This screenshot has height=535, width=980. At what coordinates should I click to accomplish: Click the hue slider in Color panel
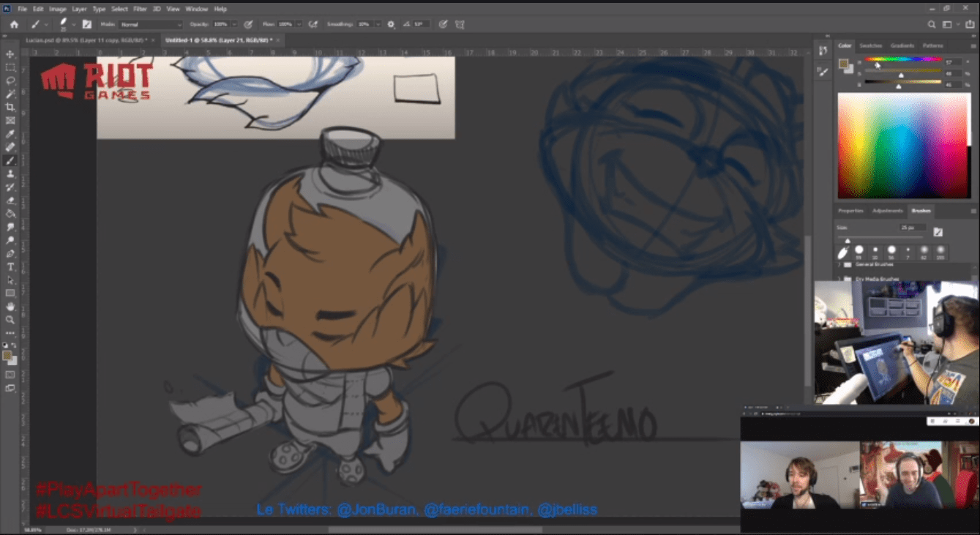(903, 60)
